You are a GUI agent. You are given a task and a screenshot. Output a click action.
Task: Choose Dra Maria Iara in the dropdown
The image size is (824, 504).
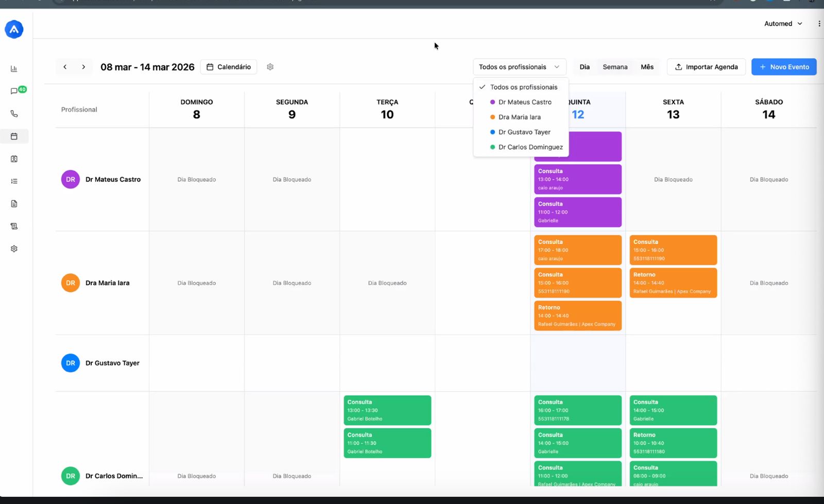pyautogui.click(x=521, y=117)
